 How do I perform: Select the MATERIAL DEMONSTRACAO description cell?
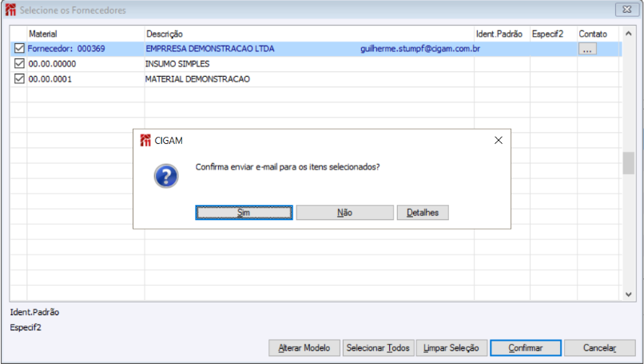point(197,79)
